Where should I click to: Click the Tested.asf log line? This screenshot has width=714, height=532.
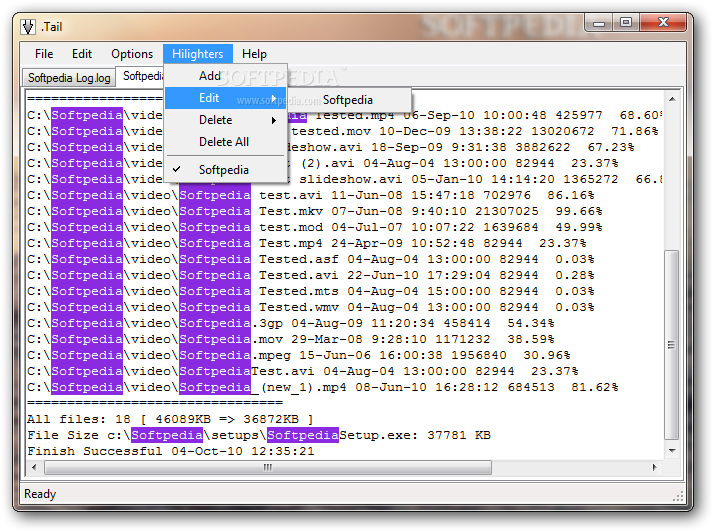(x=311, y=259)
